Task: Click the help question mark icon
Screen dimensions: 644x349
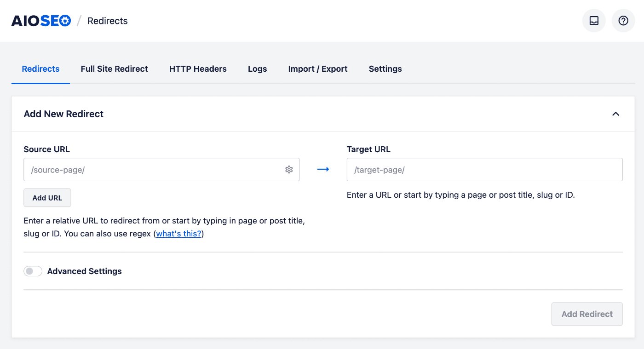Action: click(x=623, y=20)
